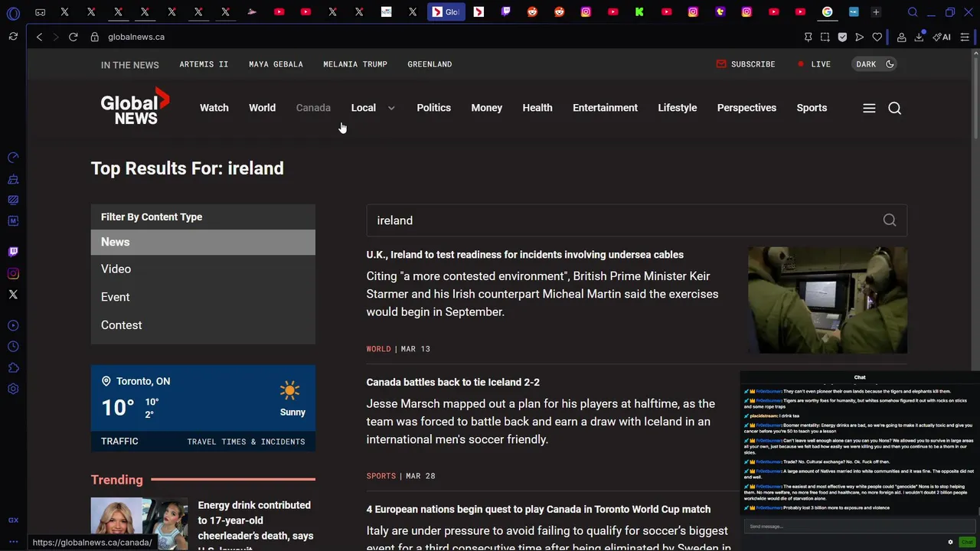Screen dimensions: 980x551
Task: Open the Sports nav menu item
Action: (812, 108)
